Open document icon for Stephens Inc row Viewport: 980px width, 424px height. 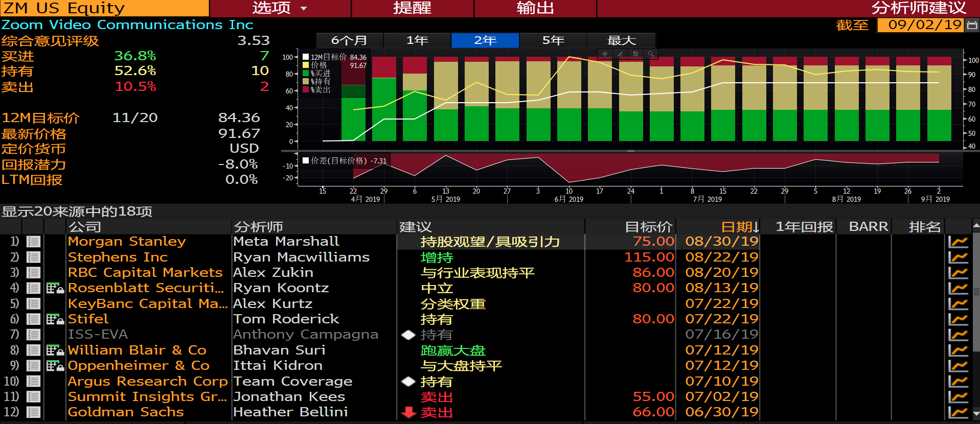click(x=34, y=257)
